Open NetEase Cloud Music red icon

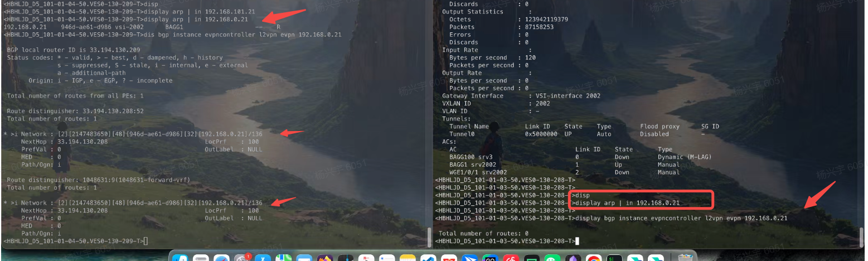511,258
